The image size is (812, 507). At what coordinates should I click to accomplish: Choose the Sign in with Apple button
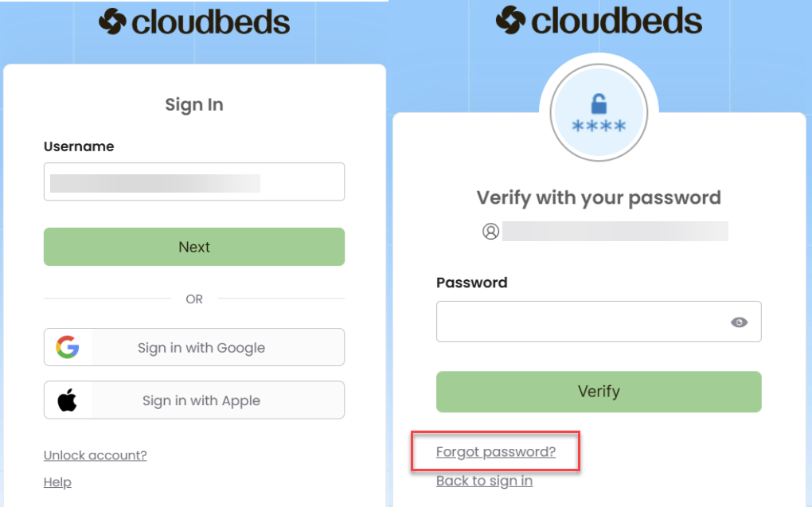pyautogui.click(x=194, y=400)
